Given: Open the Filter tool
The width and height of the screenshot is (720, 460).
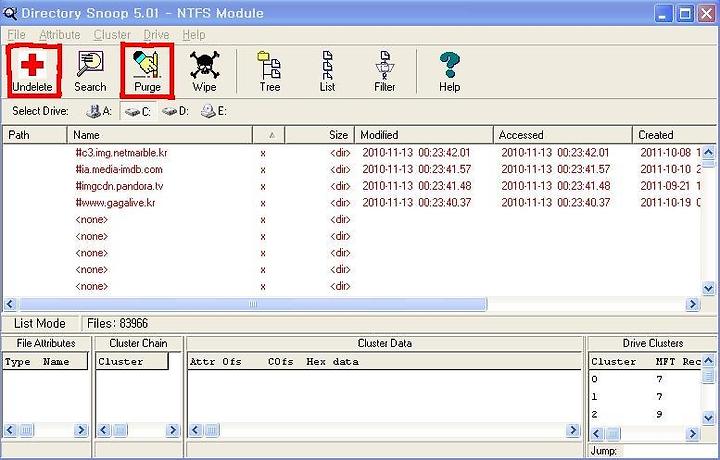Looking at the screenshot, I should [384, 71].
